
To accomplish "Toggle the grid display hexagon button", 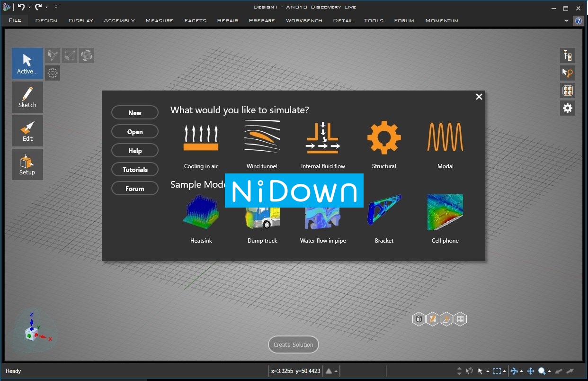I will coord(460,319).
